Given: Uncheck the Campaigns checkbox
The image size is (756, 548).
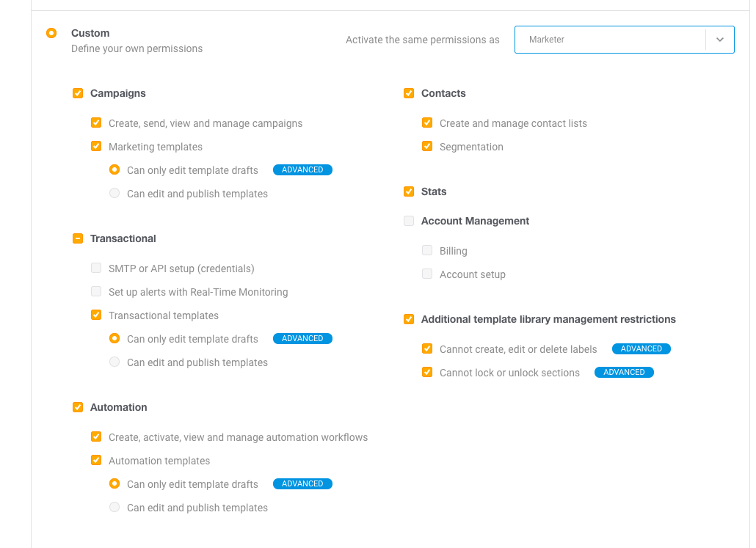Looking at the screenshot, I should click(78, 93).
